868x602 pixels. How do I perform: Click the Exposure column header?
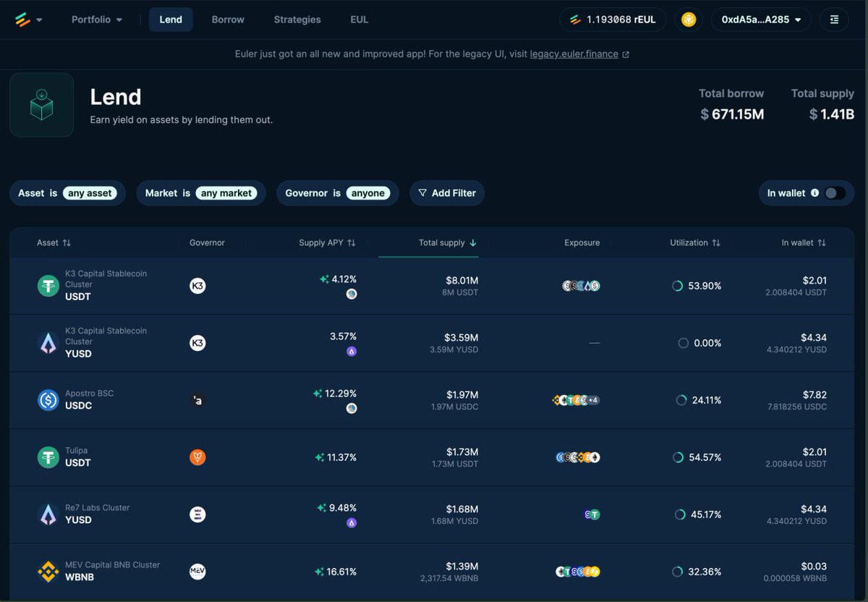(x=582, y=243)
